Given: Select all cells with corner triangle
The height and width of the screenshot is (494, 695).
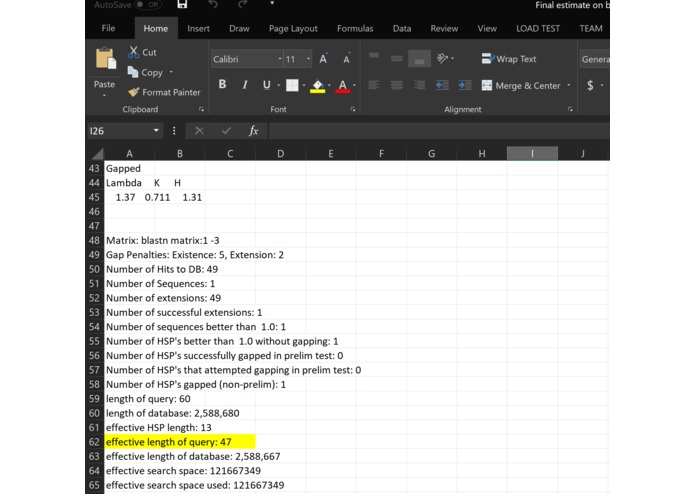Looking at the screenshot, I should coord(97,153).
